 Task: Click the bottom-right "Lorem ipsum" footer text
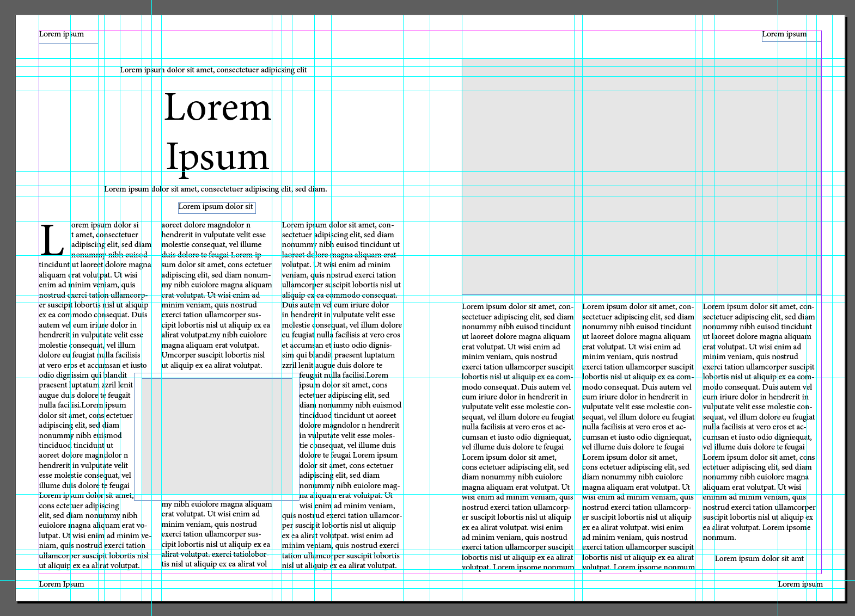[x=800, y=584]
